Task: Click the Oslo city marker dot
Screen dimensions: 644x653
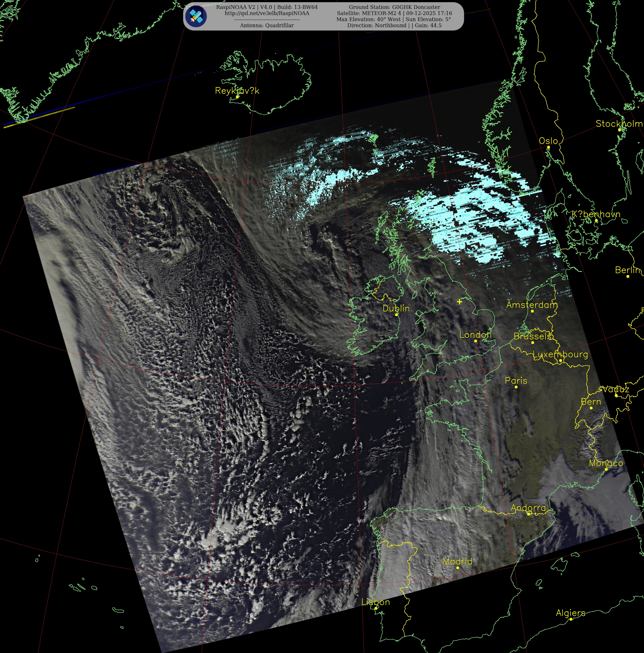Action: point(548,147)
